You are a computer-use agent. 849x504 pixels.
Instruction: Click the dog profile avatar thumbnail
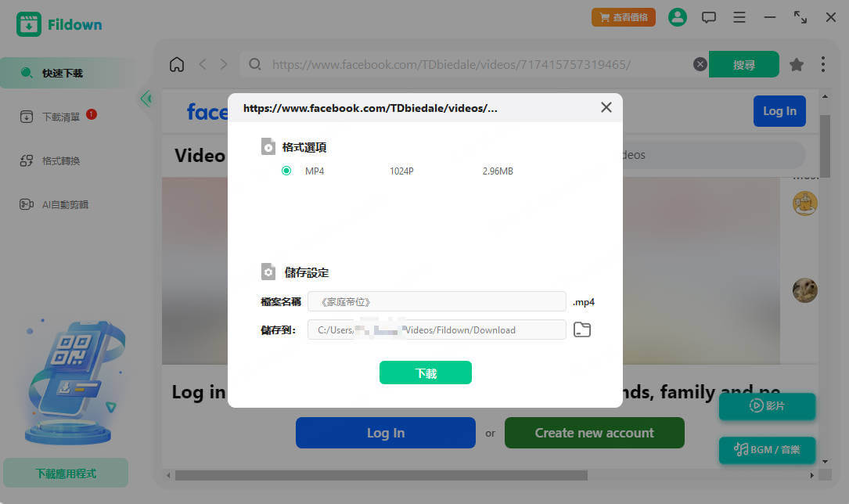804,290
